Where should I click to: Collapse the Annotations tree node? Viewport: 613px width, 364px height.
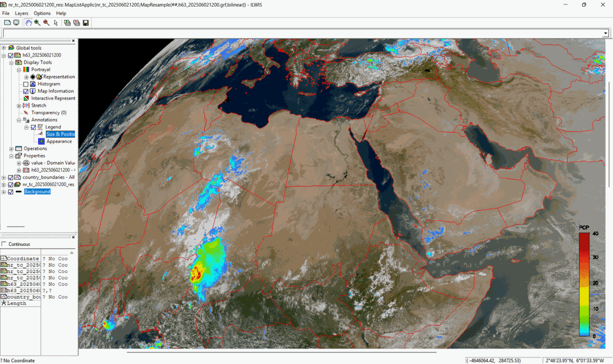tap(19, 120)
